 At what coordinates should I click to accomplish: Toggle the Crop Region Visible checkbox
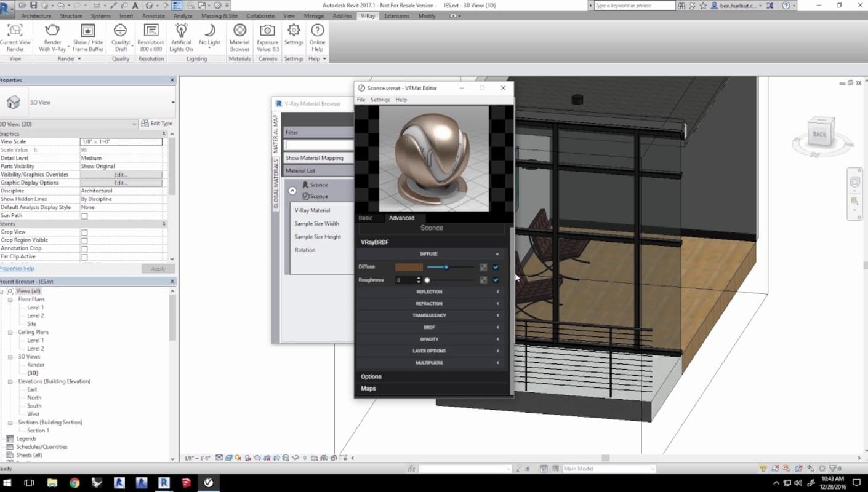(x=84, y=240)
